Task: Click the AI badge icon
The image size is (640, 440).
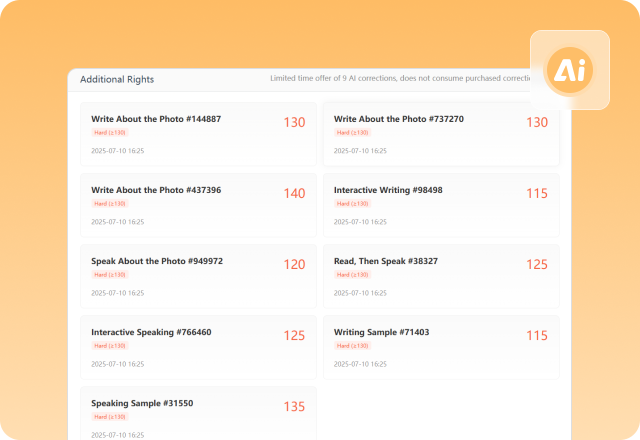Action: (x=569, y=71)
